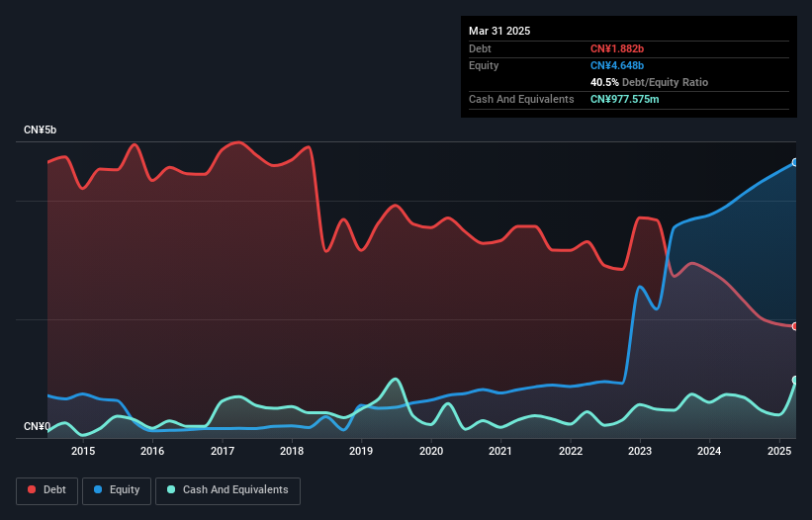Screen dimensions: 812x520
Task: Click the blue Equity endpoint marker on chart
Action: tap(795, 162)
